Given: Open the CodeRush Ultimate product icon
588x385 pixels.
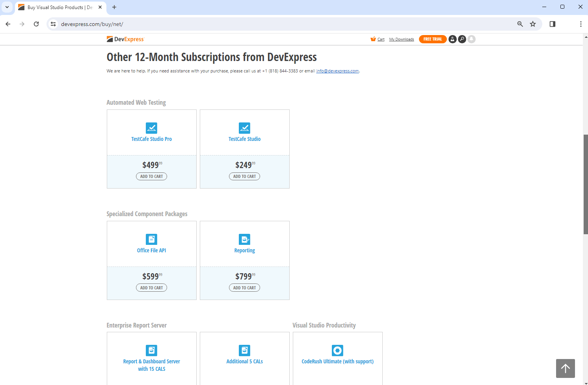Looking at the screenshot, I should (337, 350).
